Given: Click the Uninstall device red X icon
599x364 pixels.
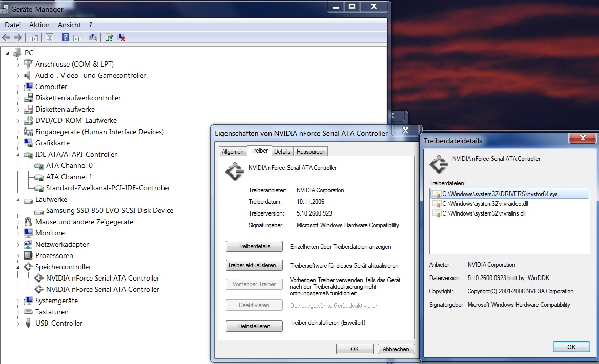Looking at the screenshot, I should coord(121,37).
